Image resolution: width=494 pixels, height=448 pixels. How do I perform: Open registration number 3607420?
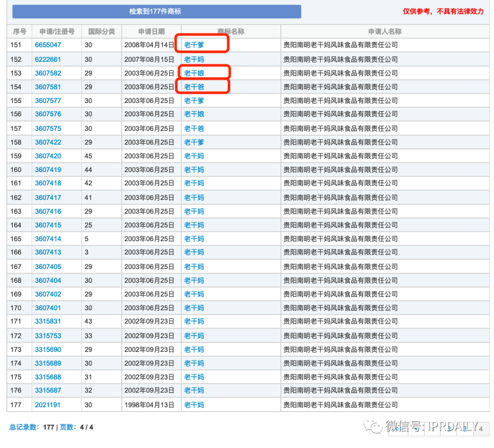tap(48, 156)
